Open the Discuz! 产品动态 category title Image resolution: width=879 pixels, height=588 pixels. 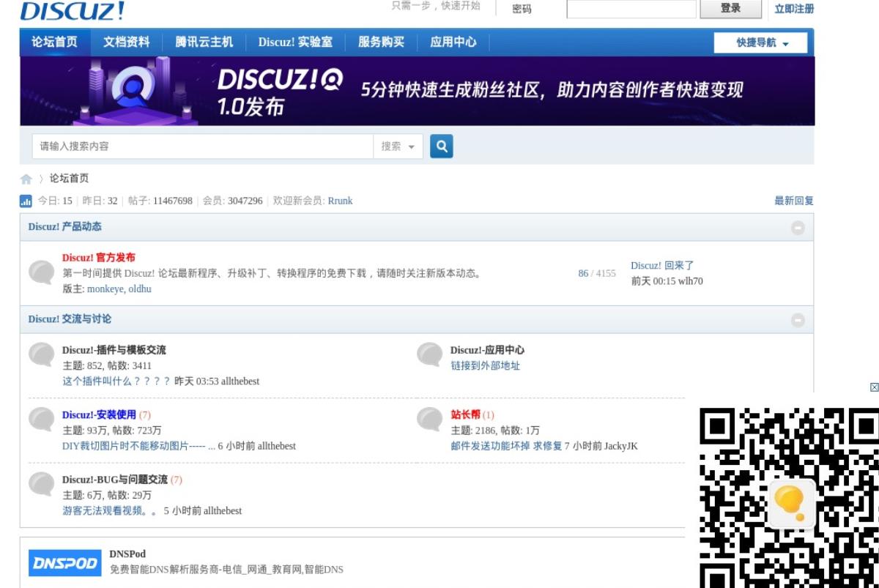click(64, 227)
